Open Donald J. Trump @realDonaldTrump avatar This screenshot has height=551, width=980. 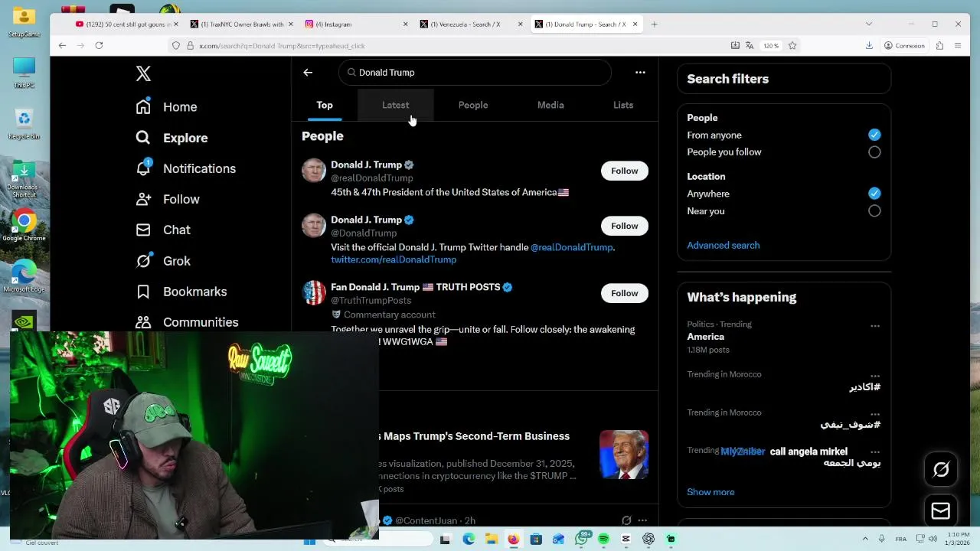coord(314,170)
